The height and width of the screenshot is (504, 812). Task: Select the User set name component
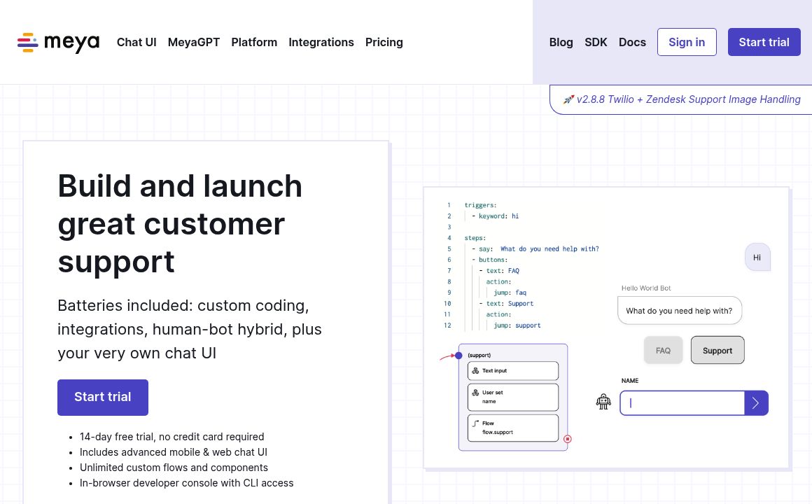click(513, 397)
